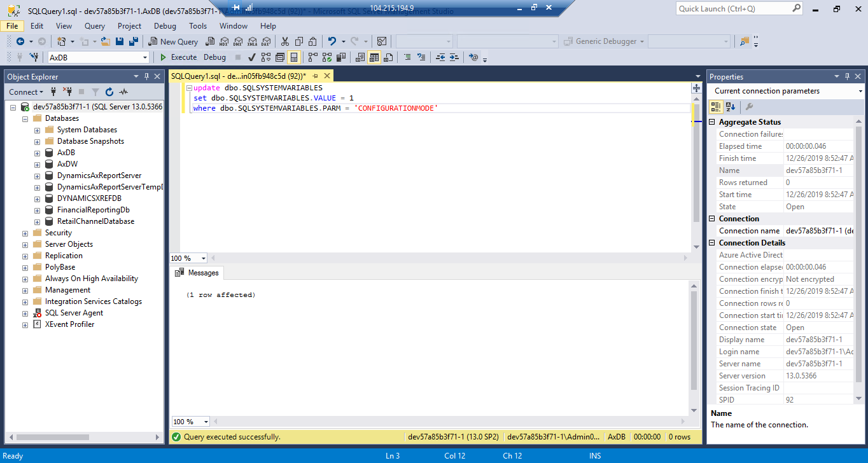Click the Object Explorer Connect plug icon
The width and height of the screenshot is (868, 463).
tap(54, 92)
